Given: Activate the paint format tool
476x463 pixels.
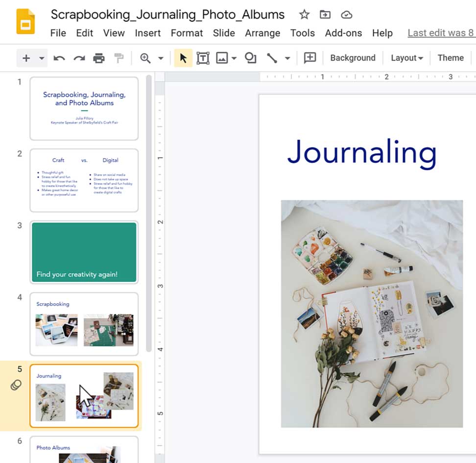Looking at the screenshot, I should [119, 58].
